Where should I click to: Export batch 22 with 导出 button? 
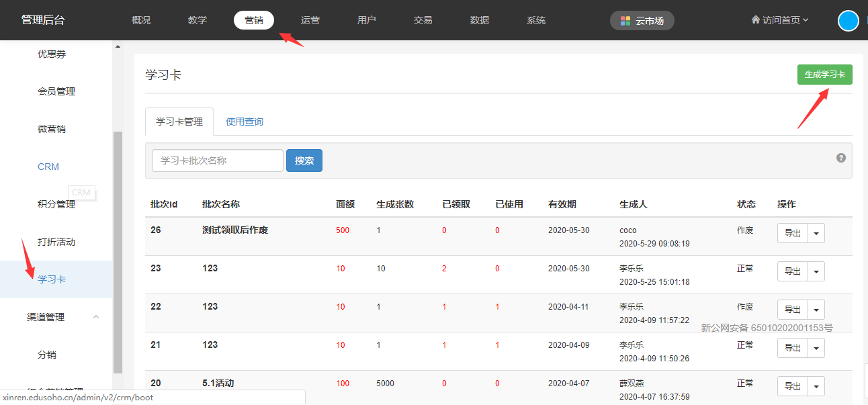(792, 310)
